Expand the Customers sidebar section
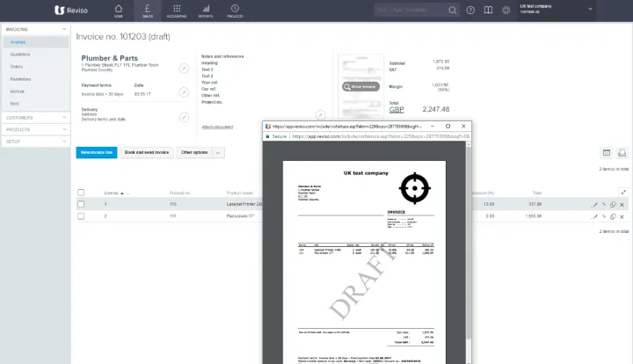 (33, 117)
